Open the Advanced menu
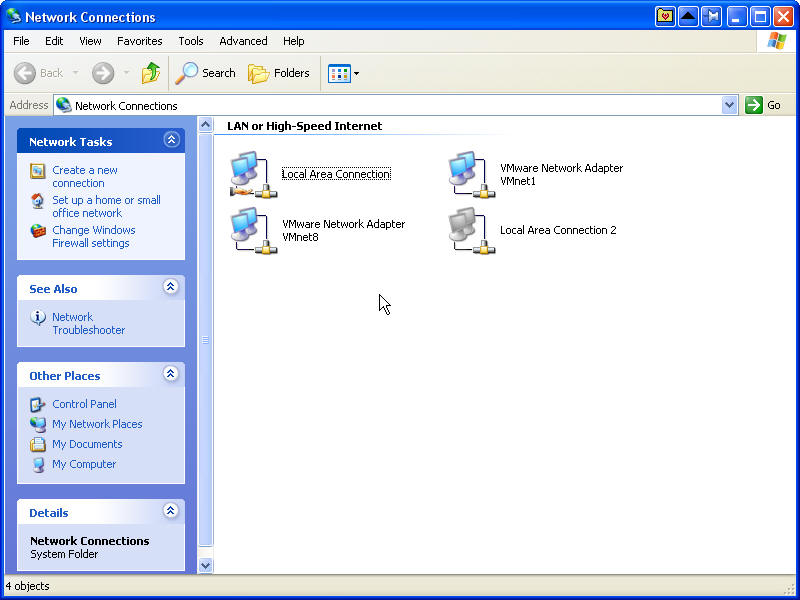800x600 pixels. (x=243, y=41)
